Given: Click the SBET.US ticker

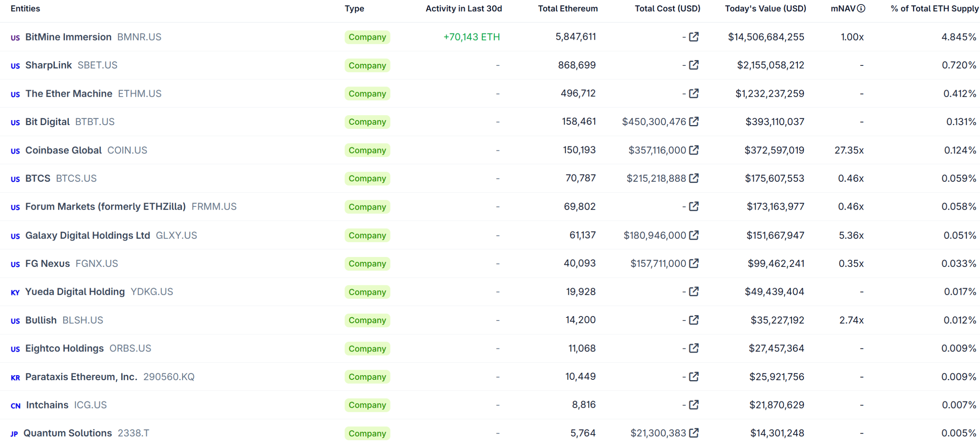Looking at the screenshot, I should pos(98,65).
